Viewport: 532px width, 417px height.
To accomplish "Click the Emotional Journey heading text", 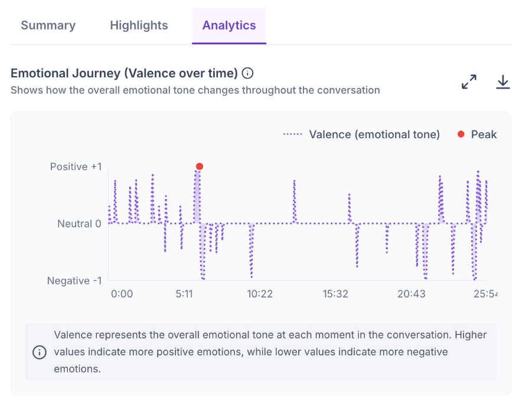I will pyautogui.click(x=124, y=73).
